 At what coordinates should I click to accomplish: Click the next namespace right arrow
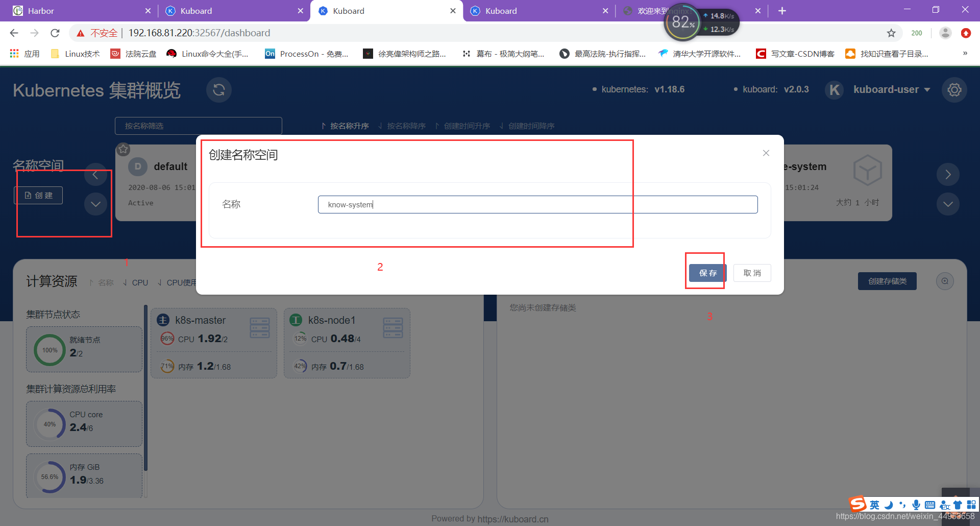(948, 175)
